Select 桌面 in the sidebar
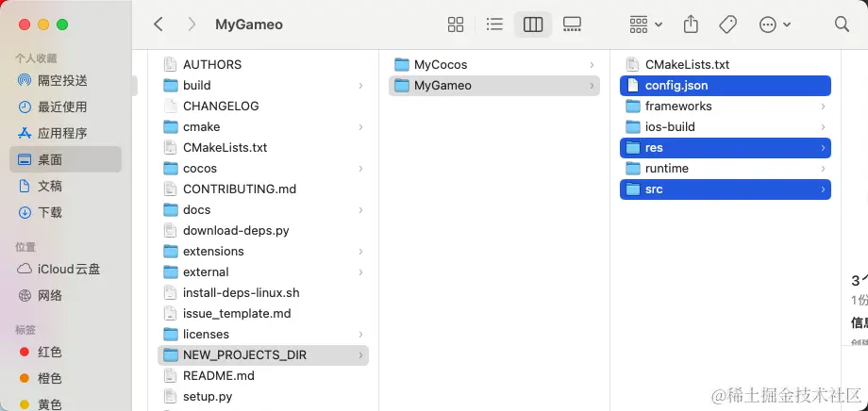Image resolution: width=868 pixels, height=411 pixels. point(65,159)
